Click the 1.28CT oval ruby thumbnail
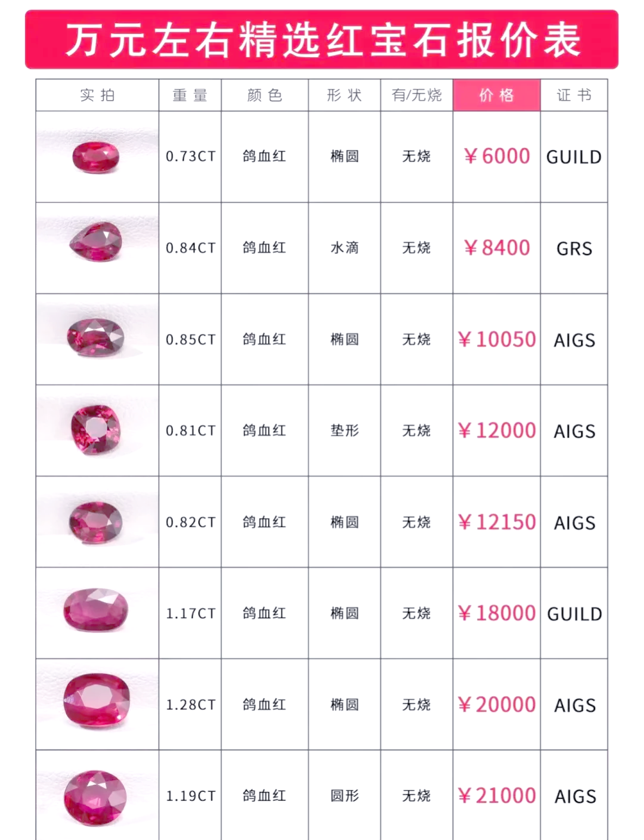Screen dimensions: 644x840 click(x=97, y=704)
